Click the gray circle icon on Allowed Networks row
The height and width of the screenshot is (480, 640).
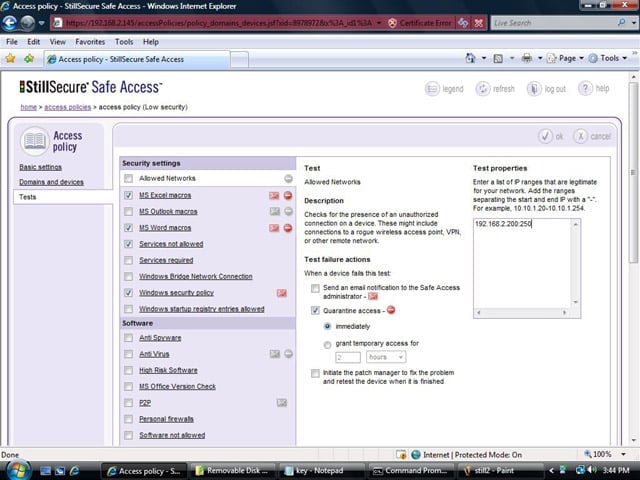pyautogui.click(x=289, y=178)
